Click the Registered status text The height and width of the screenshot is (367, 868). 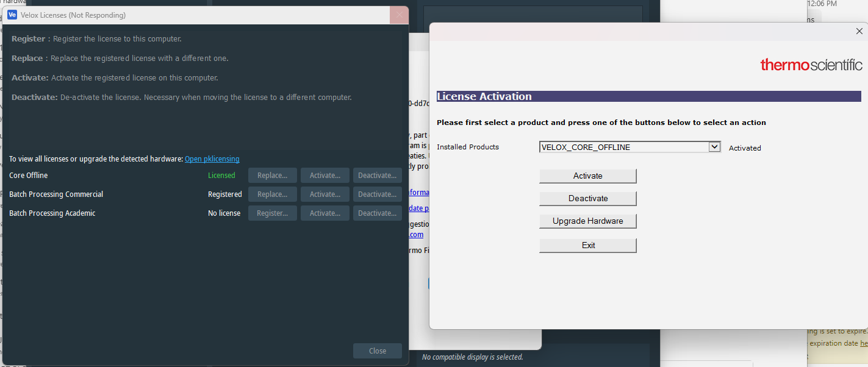click(x=225, y=194)
